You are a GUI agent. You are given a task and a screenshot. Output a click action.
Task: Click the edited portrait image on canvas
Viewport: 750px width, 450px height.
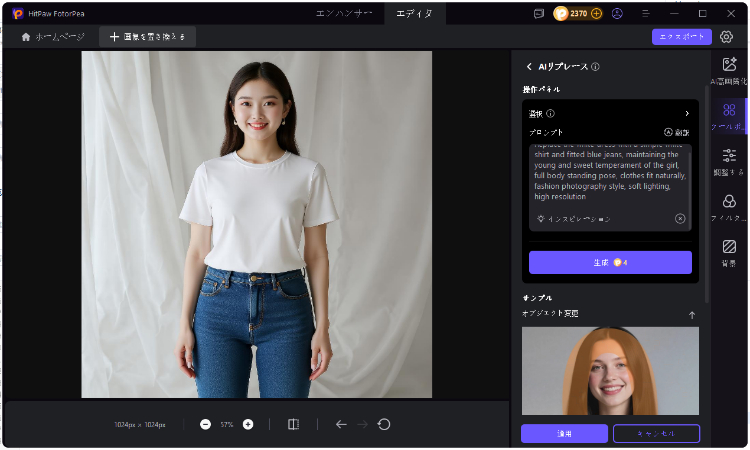click(256, 224)
